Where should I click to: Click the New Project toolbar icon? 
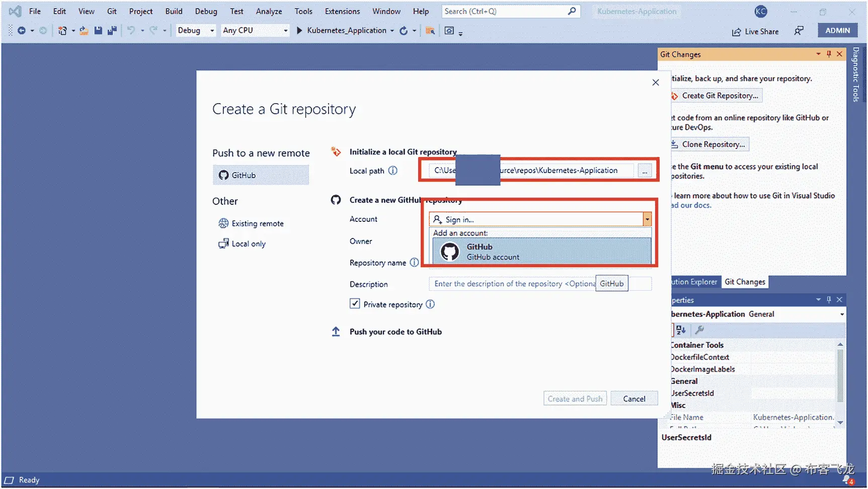62,31
